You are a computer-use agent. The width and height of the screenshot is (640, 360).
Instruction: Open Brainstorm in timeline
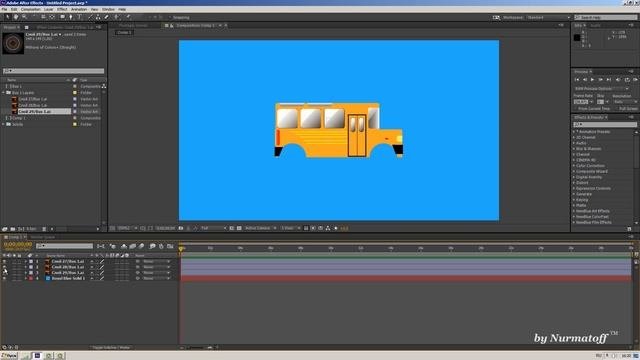click(x=152, y=246)
